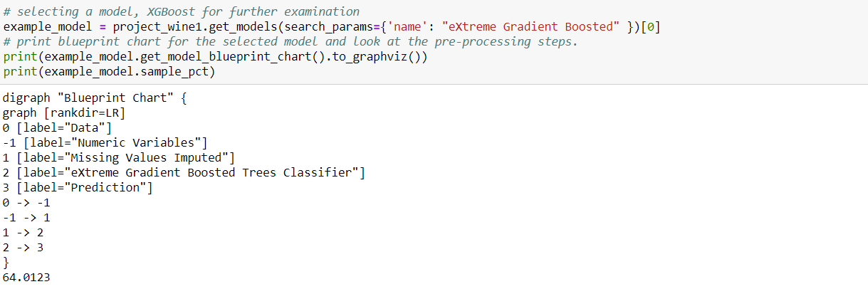
Task: Click the graph [rankdir=LR] output line
Action: [64, 112]
